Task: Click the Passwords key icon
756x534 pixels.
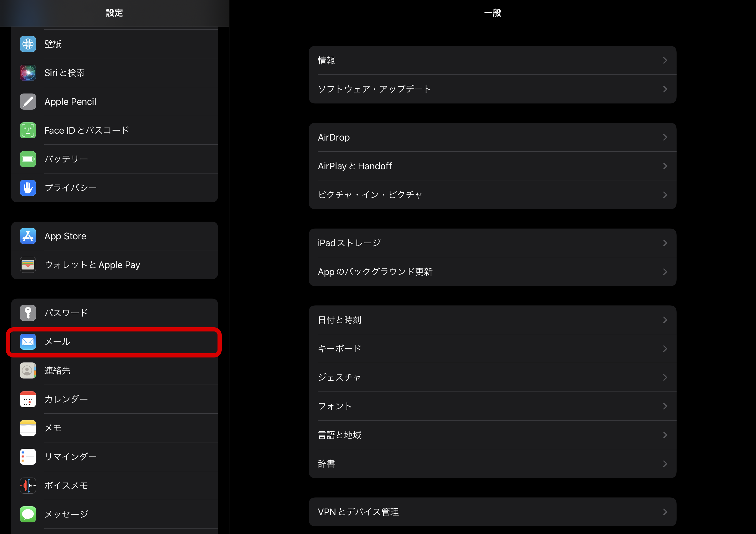Action: pyautogui.click(x=28, y=313)
